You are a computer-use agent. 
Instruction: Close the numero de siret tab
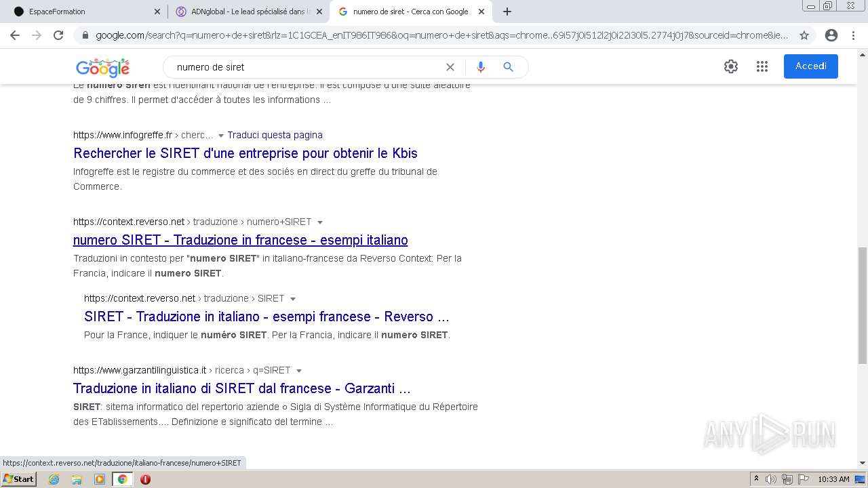coord(481,12)
